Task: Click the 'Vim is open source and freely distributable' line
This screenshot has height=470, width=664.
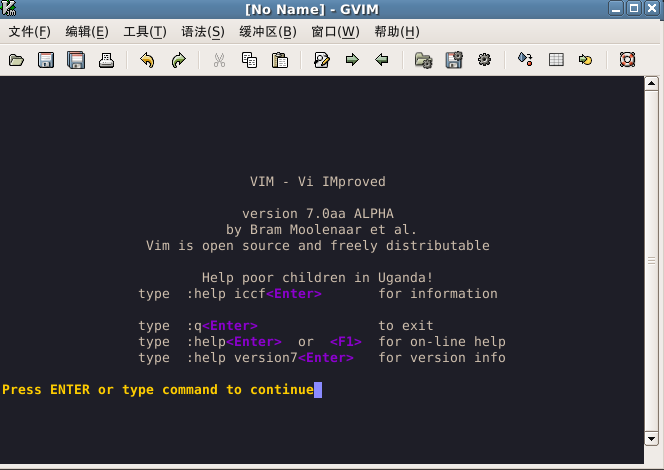Action: click(318, 246)
